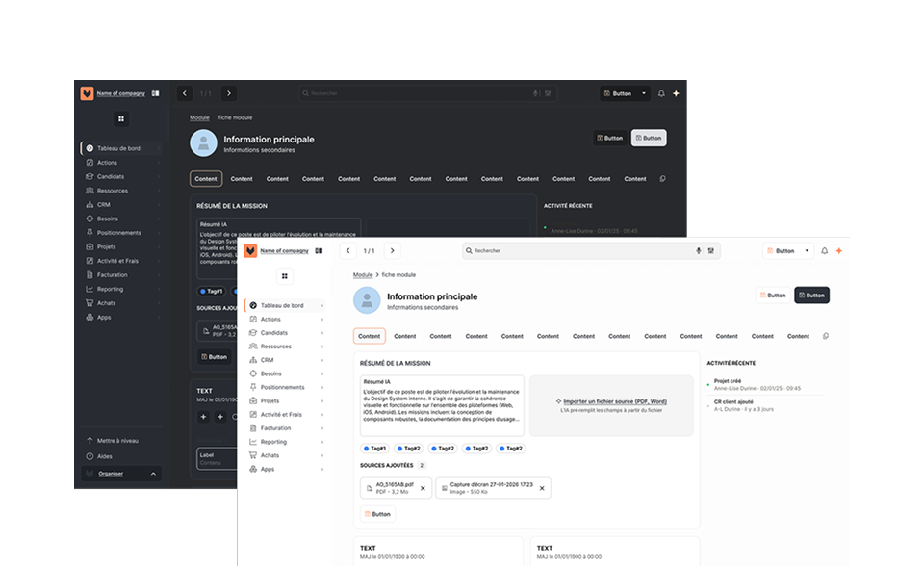Expand Positionnements chevron in light sidebar
The image size is (924, 566).
point(322,387)
